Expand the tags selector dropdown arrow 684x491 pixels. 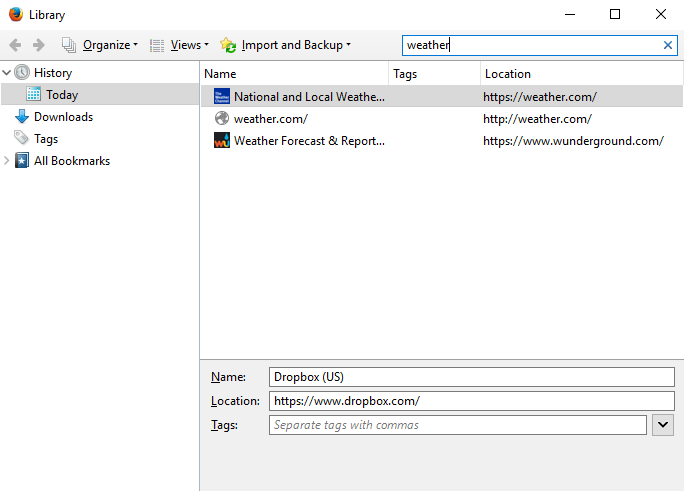point(663,425)
